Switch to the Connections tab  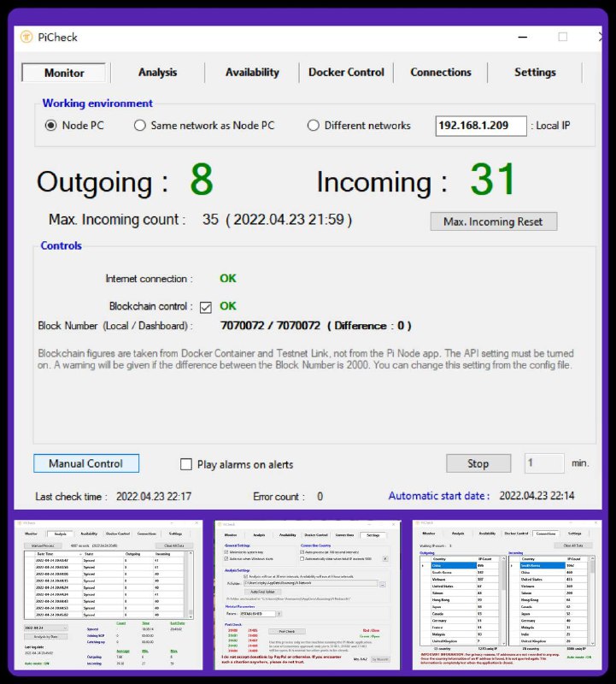[x=440, y=73]
